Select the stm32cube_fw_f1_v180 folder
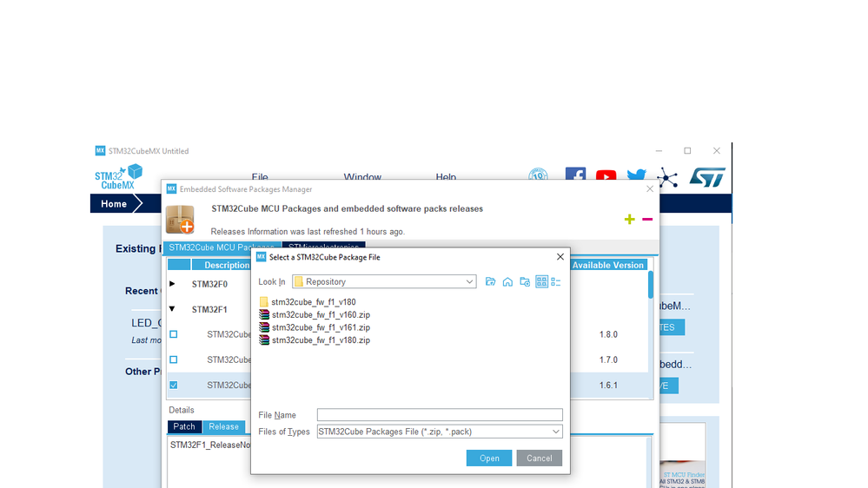Screen dimensions: 868x488 click(308, 302)
